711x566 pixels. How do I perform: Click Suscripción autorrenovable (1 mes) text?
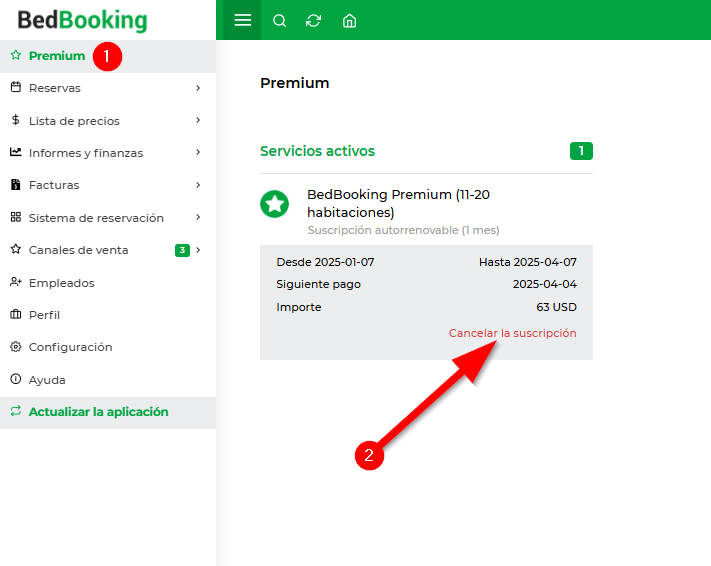click(404, 230)
